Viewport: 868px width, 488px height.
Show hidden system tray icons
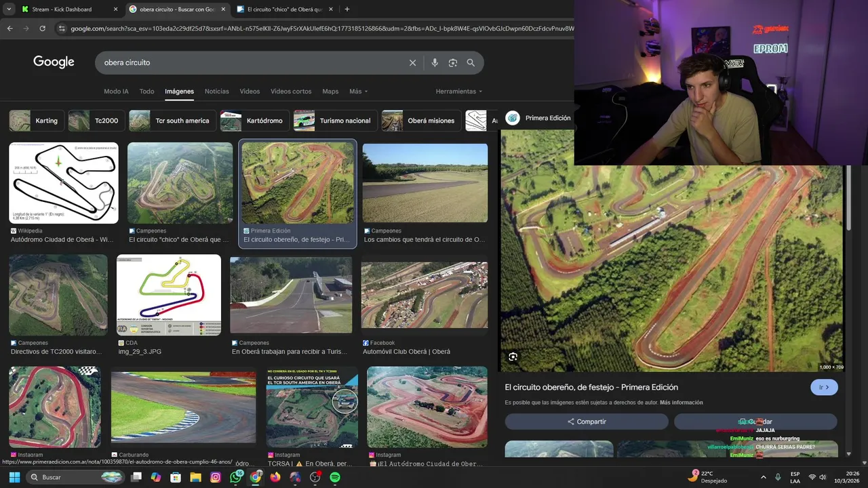(x=762, y=477)
